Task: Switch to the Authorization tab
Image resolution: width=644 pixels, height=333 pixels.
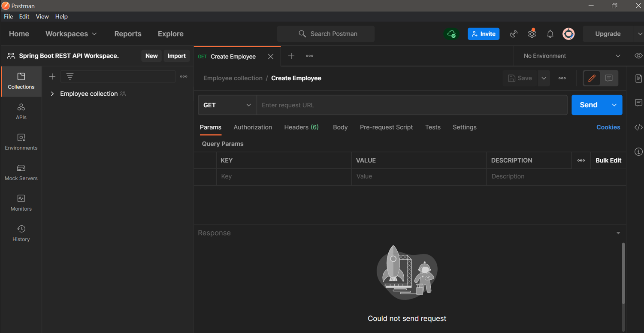Action: 253,127
